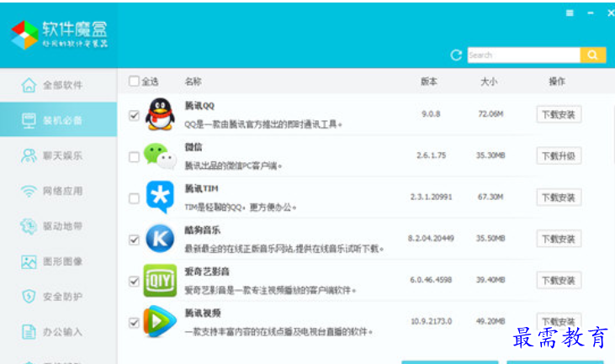Open the 办公输入 category

pyautogui.click(x=58, y=332)
